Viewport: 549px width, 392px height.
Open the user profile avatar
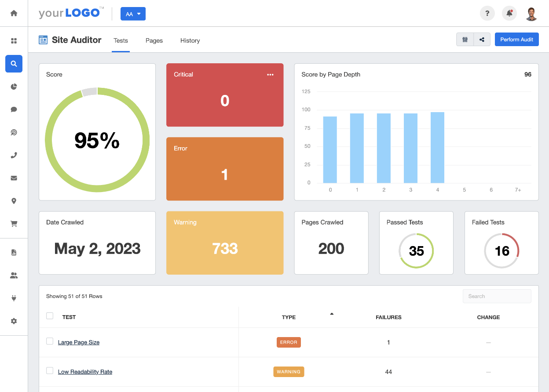(532, 13)
